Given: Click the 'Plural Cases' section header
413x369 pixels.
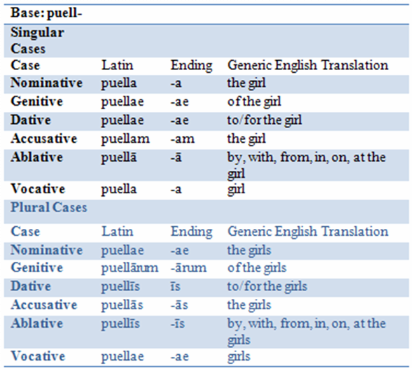Looking at the screenshot, I should pos(49,207).
